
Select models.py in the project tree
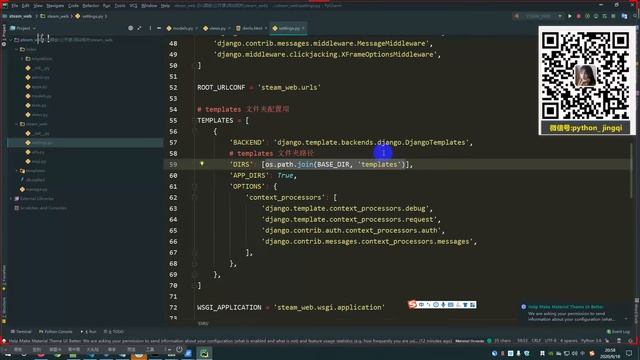point(38,96)
